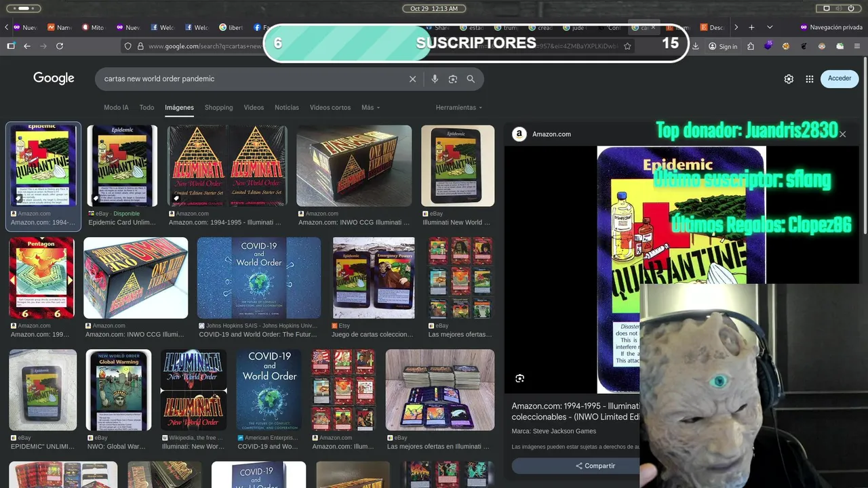Viewport: 868px width, 488px height.
Task: Click the purple extension icon with badge
Action: click(x=768, y=46)
